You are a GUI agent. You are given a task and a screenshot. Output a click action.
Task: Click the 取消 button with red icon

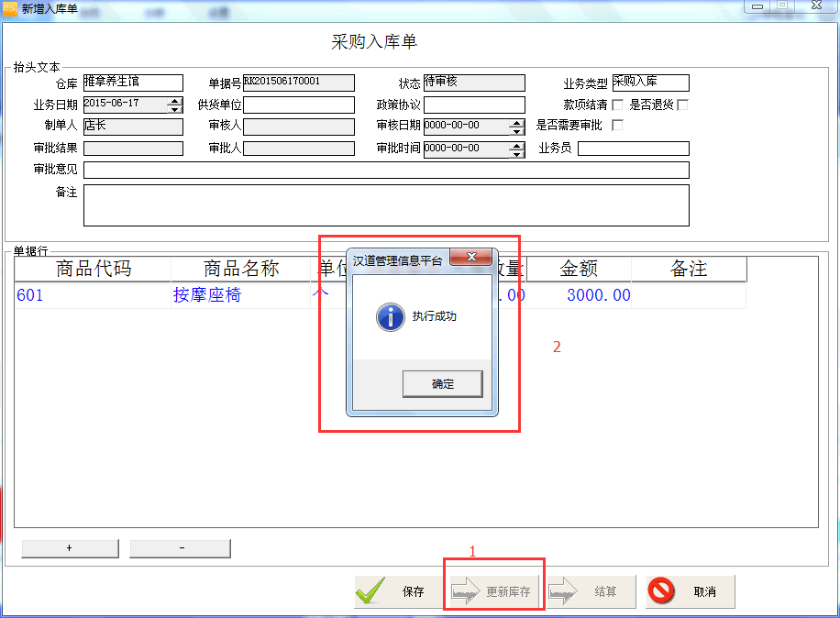click(x=690, y=591)
